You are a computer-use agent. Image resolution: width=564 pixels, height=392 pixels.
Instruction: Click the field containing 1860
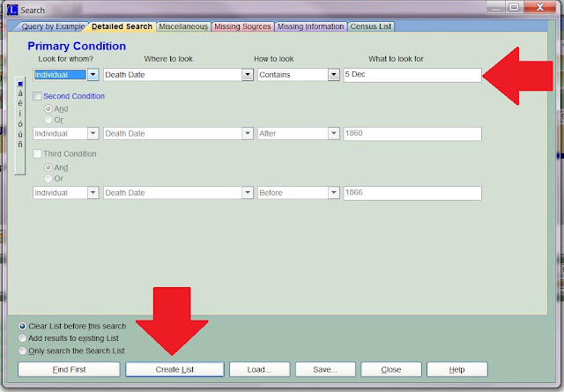pyautogui.click(x=412, y=133)
